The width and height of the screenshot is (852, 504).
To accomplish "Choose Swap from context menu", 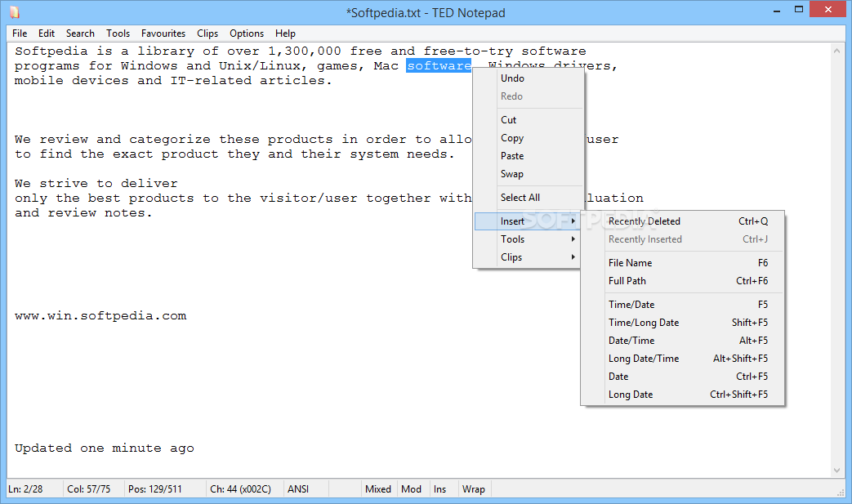I will 529,174.
